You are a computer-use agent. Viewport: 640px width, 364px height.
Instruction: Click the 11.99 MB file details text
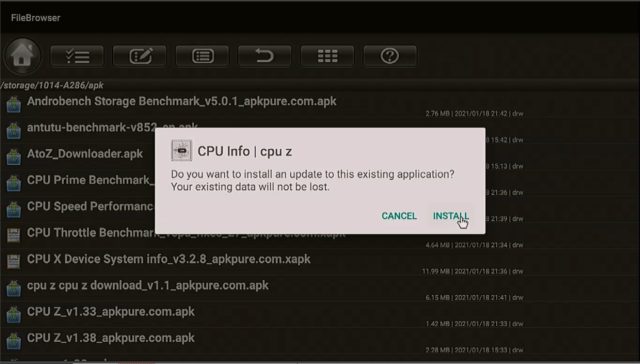pyautogui.click(x=473, y=271)
